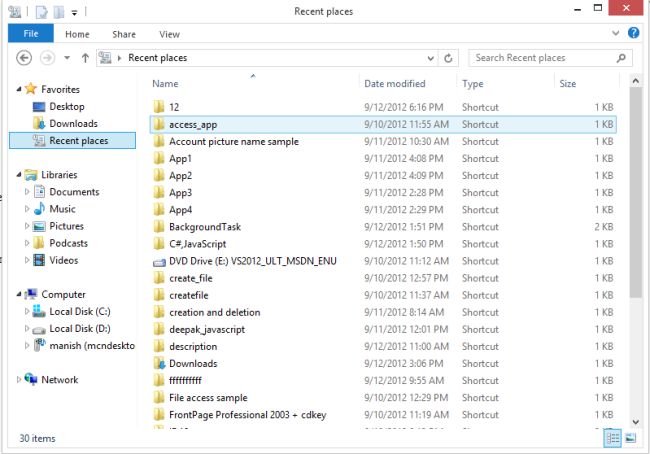Screen dimensions: 650x454
Task: Collapse the Libraries tree group
Action: click(19, 175)
